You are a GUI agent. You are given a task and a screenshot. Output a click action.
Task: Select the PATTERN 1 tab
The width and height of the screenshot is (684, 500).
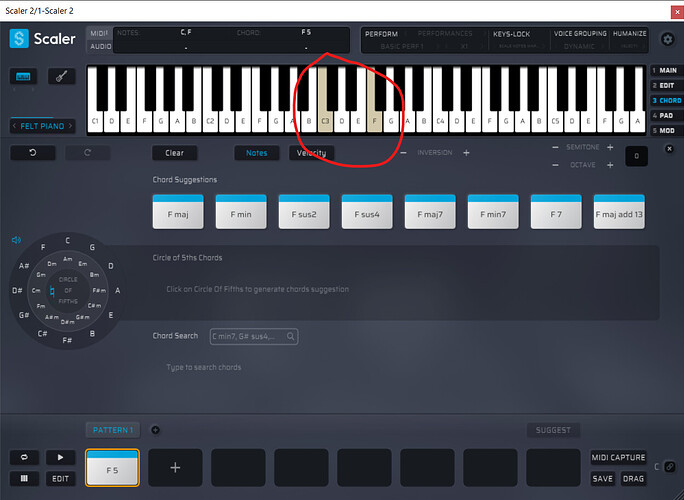tap(113, 430)
